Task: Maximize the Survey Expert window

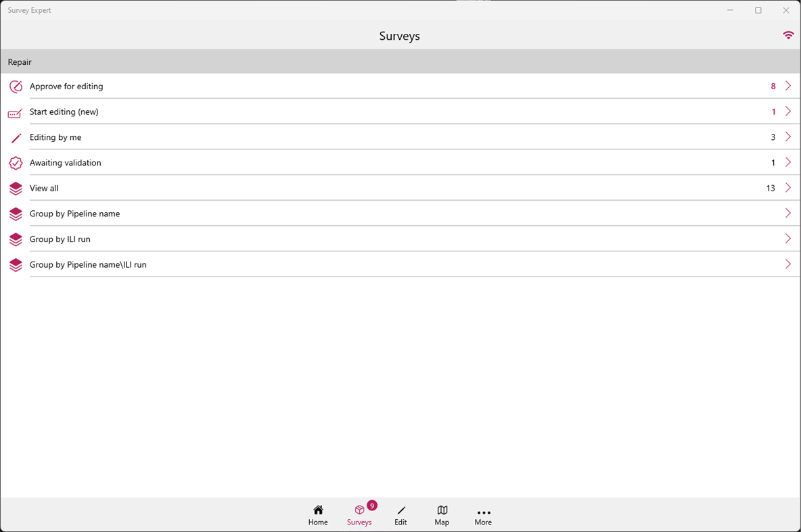Action: [x=758, y=10]
